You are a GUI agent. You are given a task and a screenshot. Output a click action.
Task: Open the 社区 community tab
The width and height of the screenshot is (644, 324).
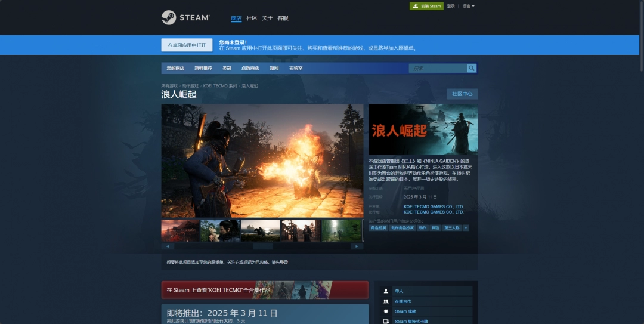pos(252,18)
